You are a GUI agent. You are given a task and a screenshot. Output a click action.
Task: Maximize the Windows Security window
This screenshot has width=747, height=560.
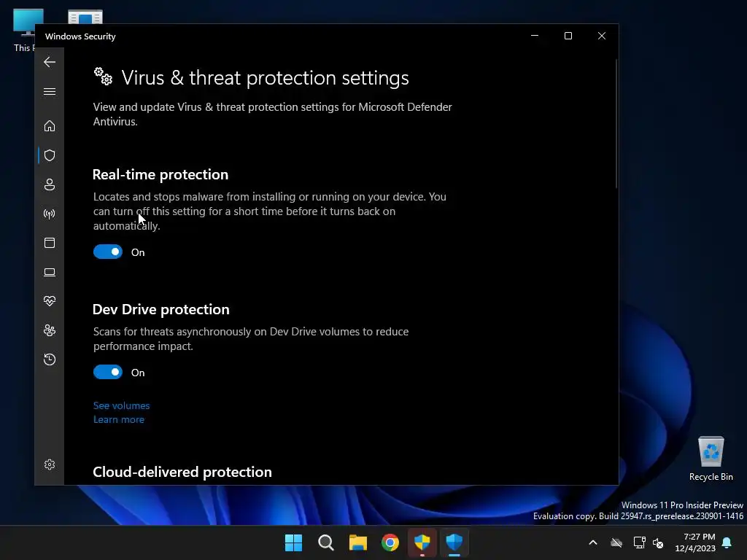(568, 36)
